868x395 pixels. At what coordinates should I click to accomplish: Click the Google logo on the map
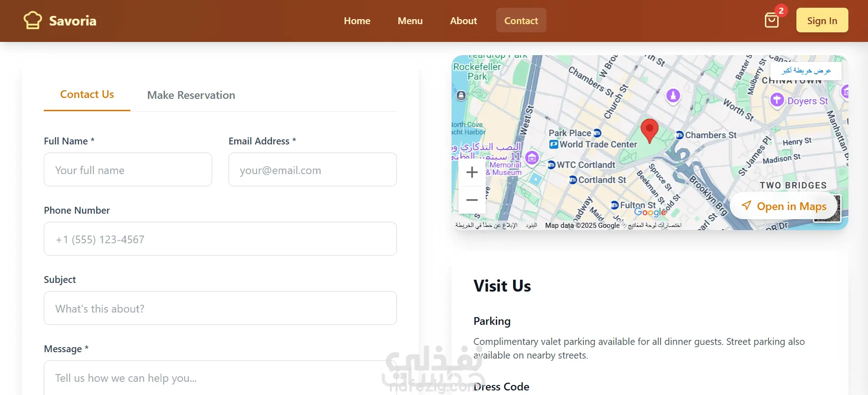[x=650, y=212]
